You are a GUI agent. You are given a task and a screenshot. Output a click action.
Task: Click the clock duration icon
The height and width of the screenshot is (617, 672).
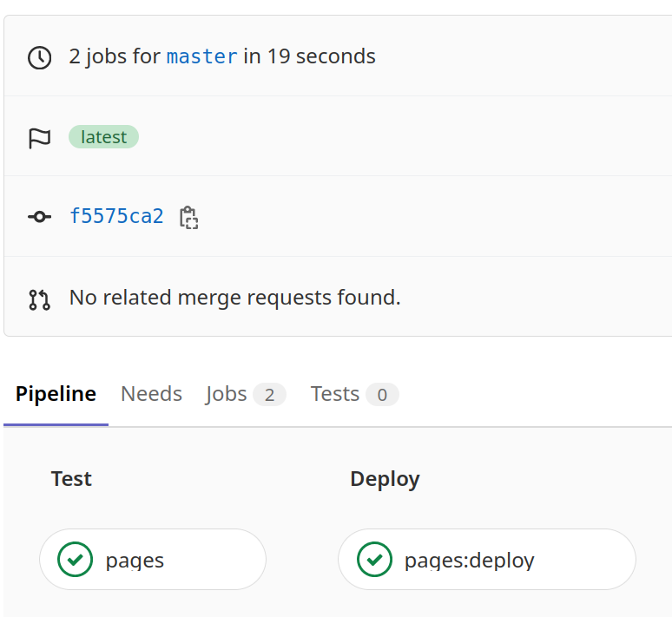(x=39, y=57)
